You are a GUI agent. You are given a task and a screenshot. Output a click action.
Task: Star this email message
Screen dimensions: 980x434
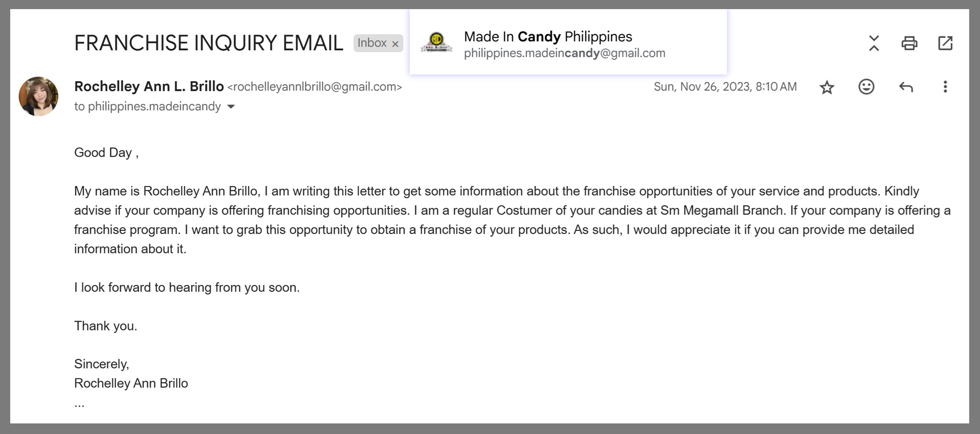pyautogui.click(x=827, y=87)
